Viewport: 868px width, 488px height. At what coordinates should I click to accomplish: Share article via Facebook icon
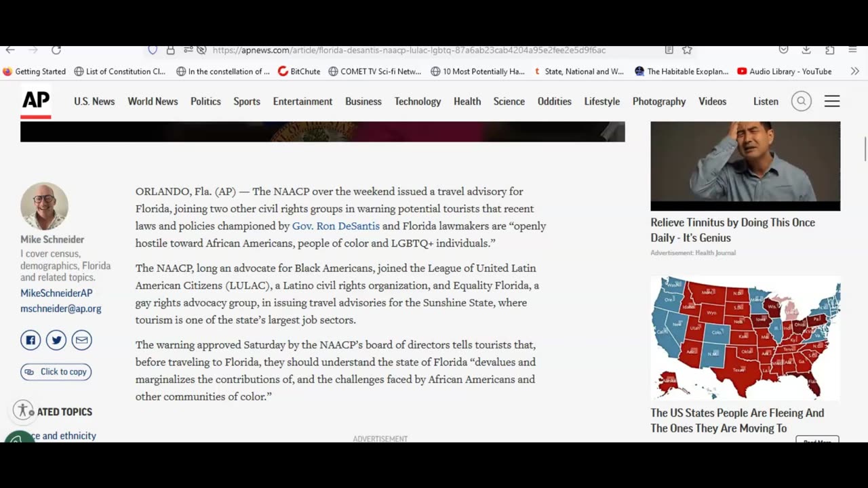tap(31, 340)
